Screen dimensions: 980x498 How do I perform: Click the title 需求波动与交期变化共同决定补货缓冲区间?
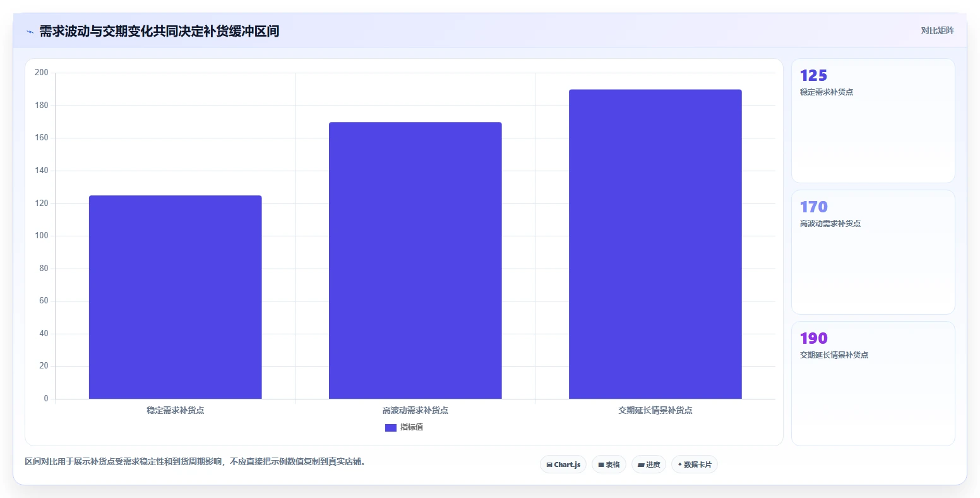[159, 31]
